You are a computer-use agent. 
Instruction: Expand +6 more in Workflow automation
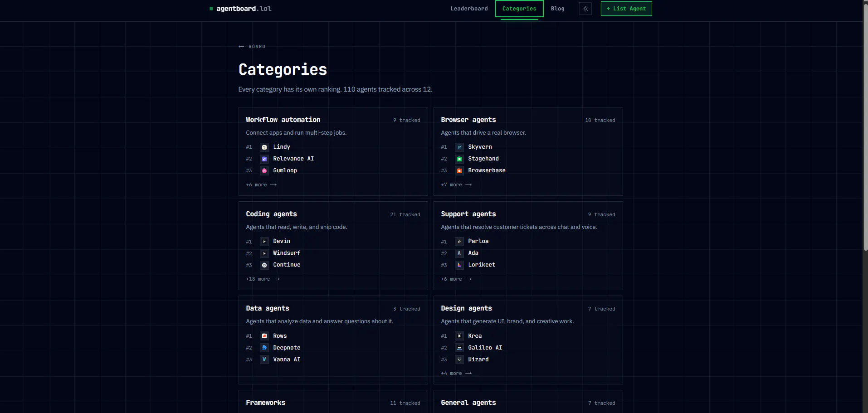pos(261,185)
